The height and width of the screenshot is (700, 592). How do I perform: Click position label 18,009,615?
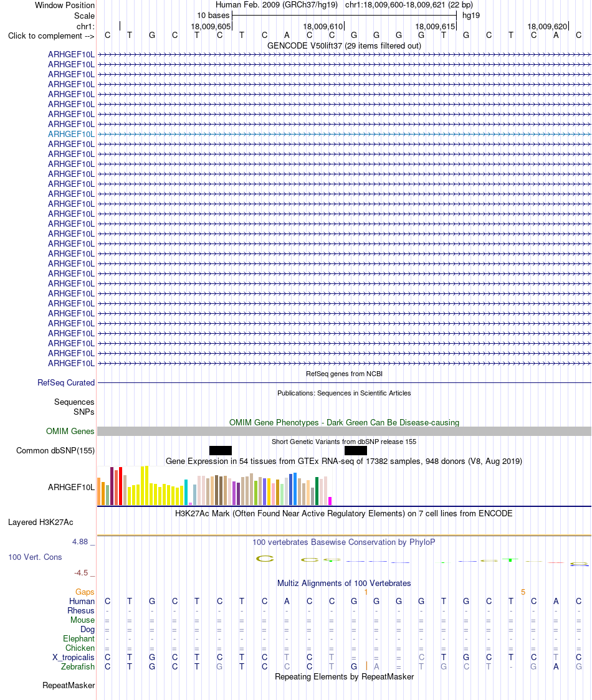click(435, 26)
